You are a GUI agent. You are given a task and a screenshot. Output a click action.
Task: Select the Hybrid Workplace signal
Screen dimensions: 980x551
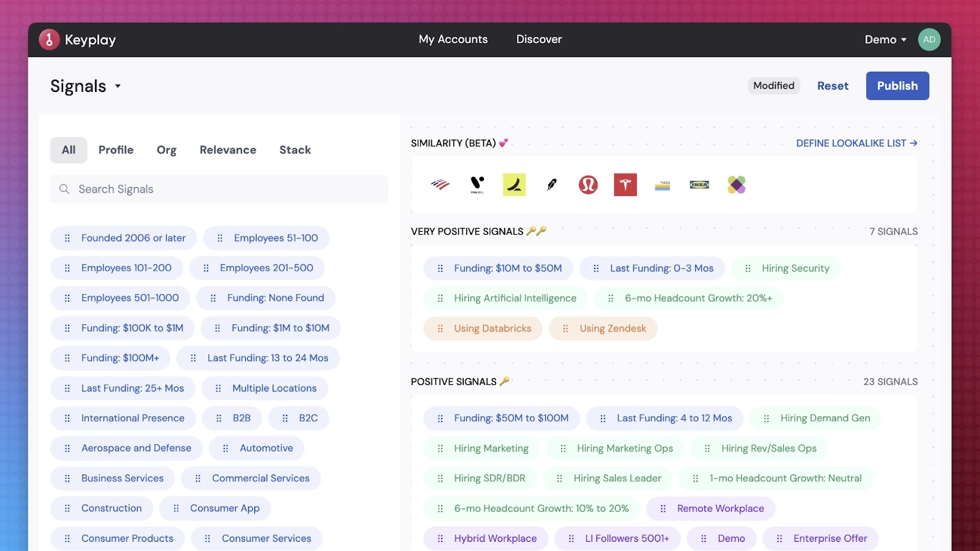[x=486, y=539]
